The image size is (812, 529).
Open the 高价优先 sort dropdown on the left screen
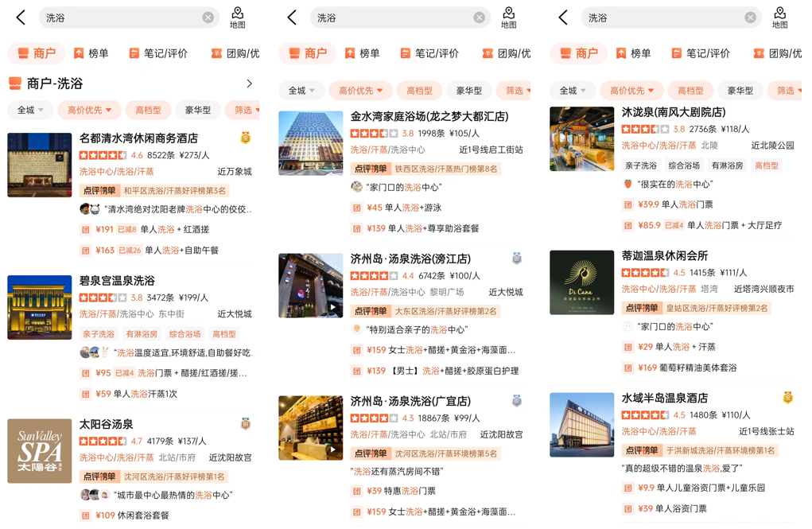pos(89,110)
